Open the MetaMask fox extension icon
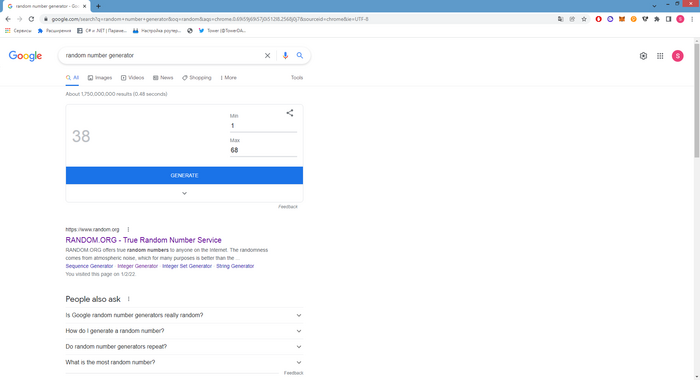The image size is (700, 380). [x=622, y=19]
